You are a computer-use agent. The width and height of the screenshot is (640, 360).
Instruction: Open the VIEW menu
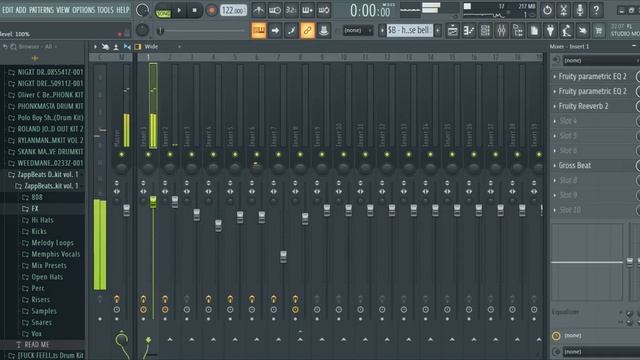point(63,10)
